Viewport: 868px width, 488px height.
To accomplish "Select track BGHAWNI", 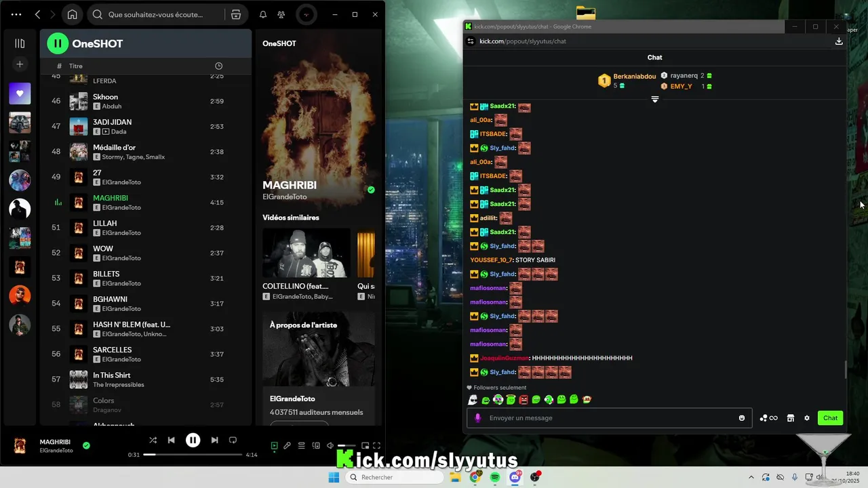I will tap(146, 304).
